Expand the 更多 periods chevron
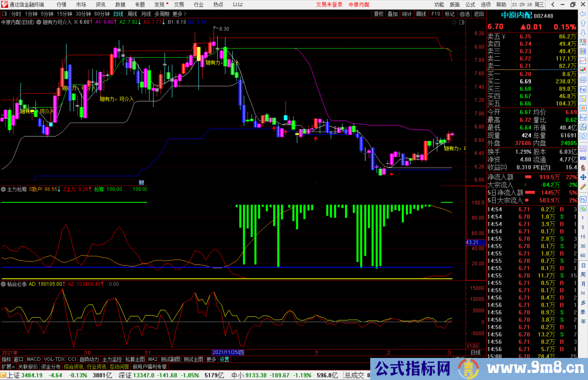This screenshot has width=588, height=380. coord(185,14)
